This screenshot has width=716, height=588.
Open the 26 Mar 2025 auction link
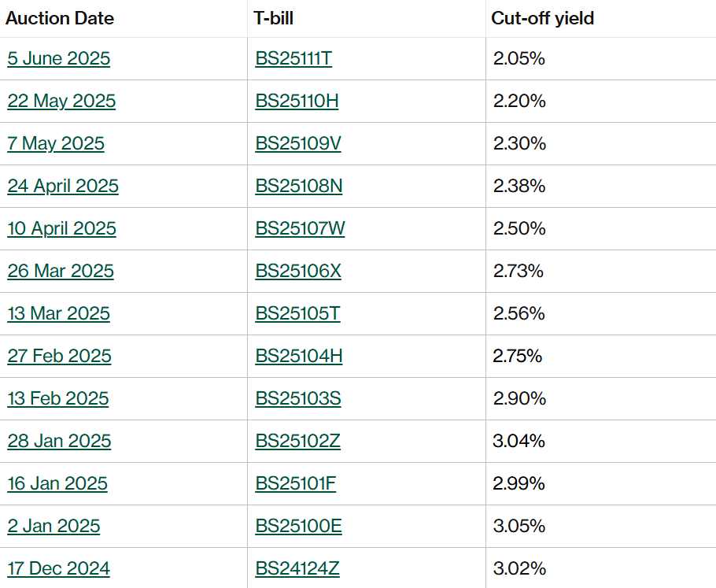click(x=61, y=271)
